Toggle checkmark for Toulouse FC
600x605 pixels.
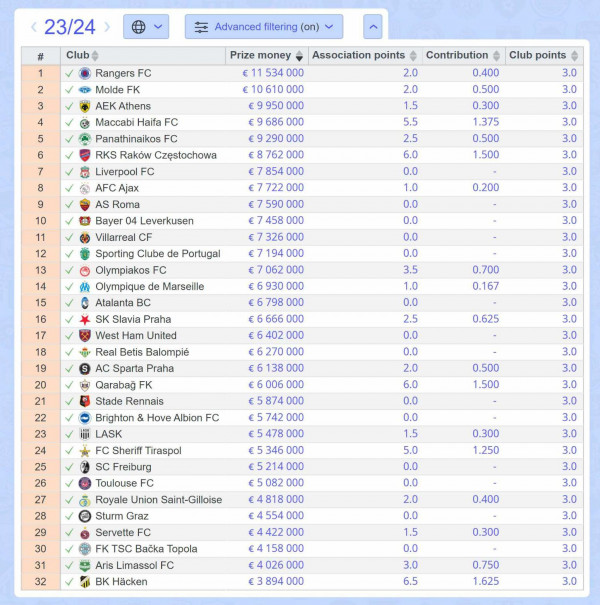point(69,483)
